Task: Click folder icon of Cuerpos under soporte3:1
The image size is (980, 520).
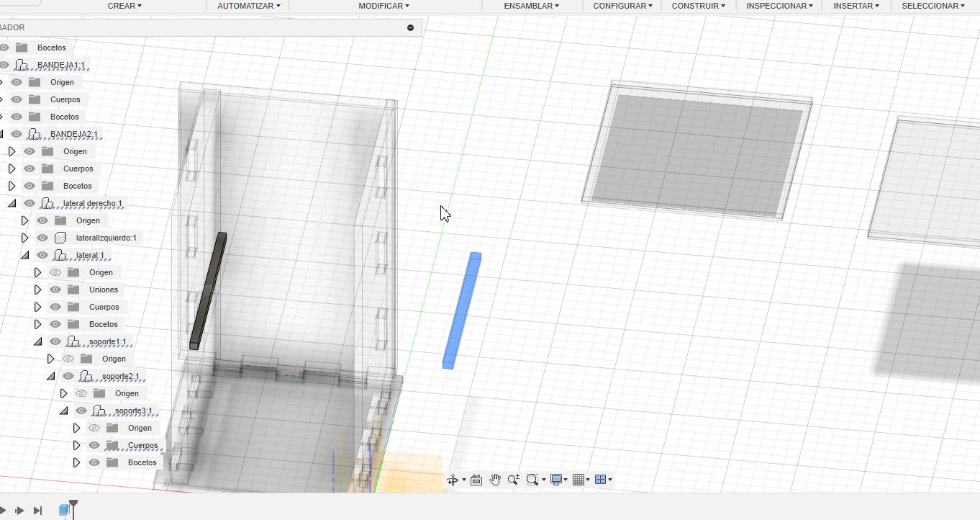Action: pos(112,445)
